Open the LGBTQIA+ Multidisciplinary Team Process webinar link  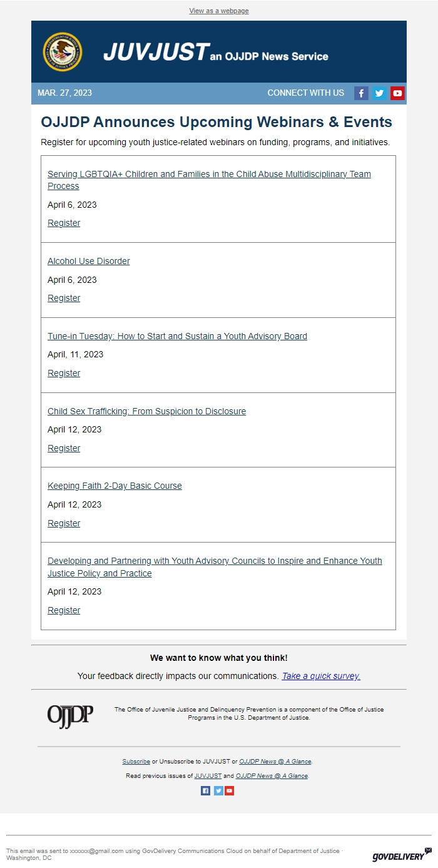[210, 174]
